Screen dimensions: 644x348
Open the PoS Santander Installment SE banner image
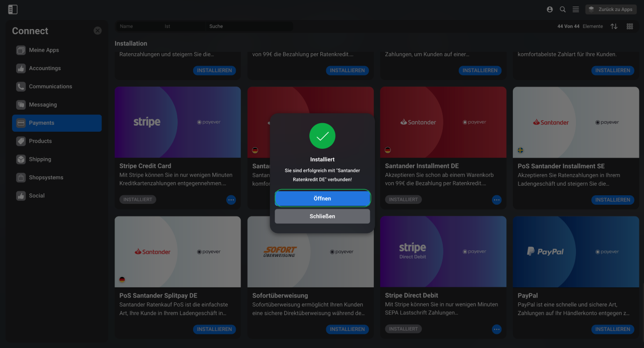point(576,122)
